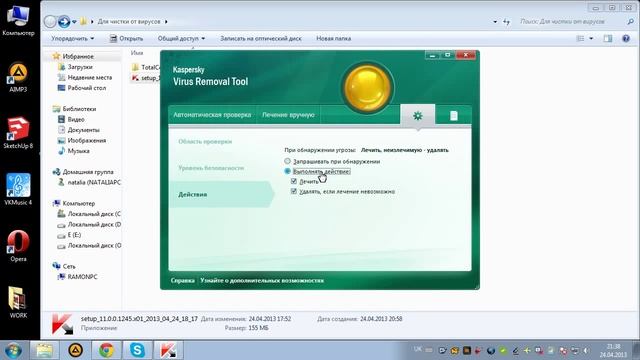Open AIMP3 desktop shortcut
The image size is (640, 360).
(18, 78)
